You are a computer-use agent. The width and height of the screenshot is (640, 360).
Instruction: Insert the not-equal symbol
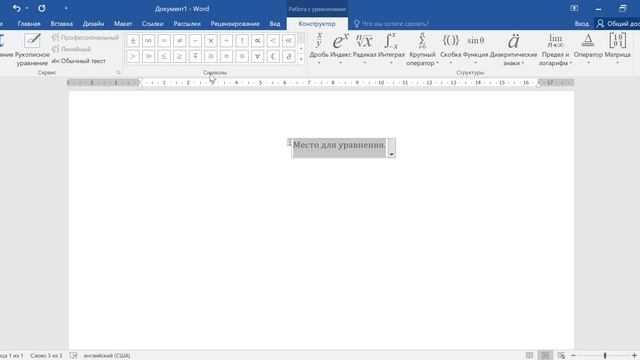click(x=179, y=41)
